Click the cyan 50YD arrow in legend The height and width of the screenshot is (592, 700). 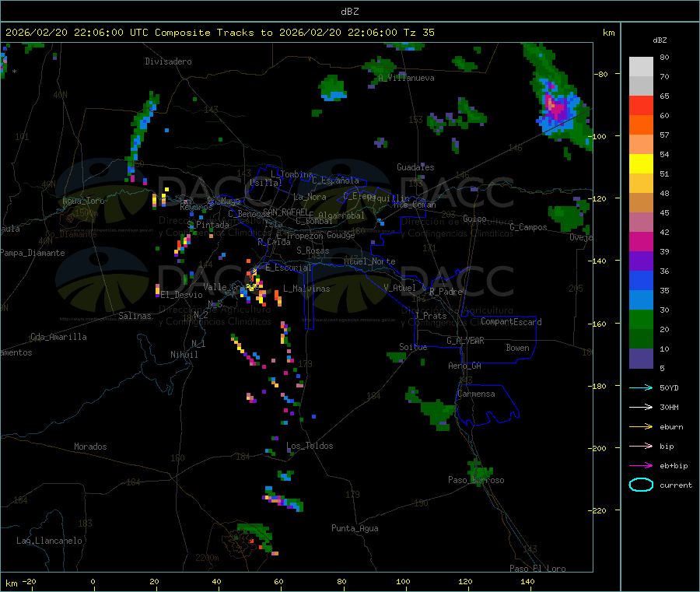641,387
